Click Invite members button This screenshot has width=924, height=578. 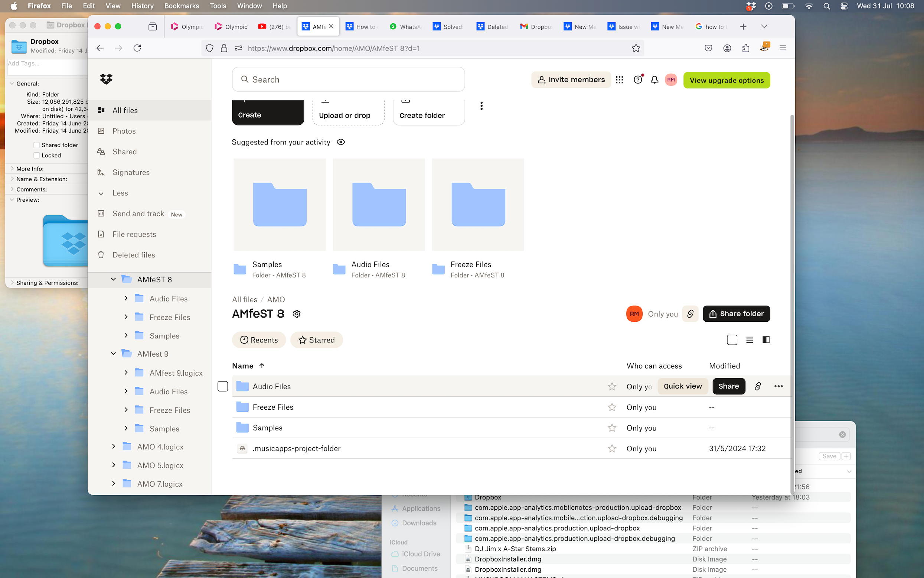coord(571,80)
